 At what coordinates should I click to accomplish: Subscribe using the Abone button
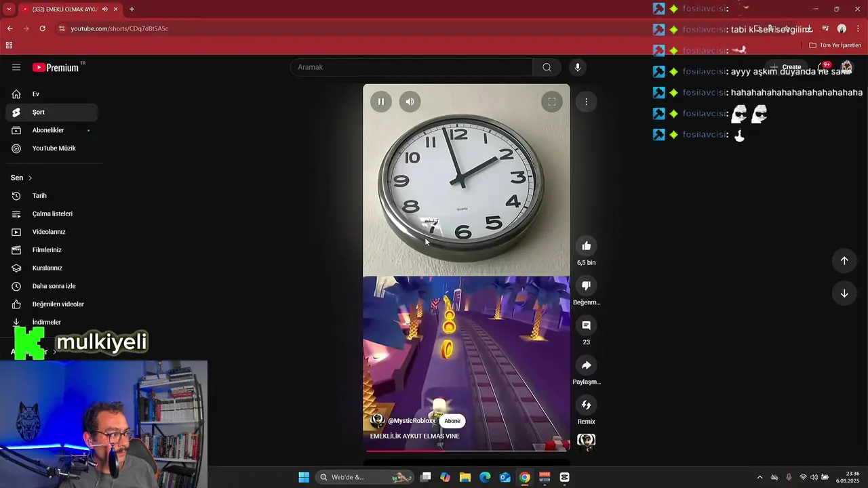pyautogui.click(x=452, y=421)
